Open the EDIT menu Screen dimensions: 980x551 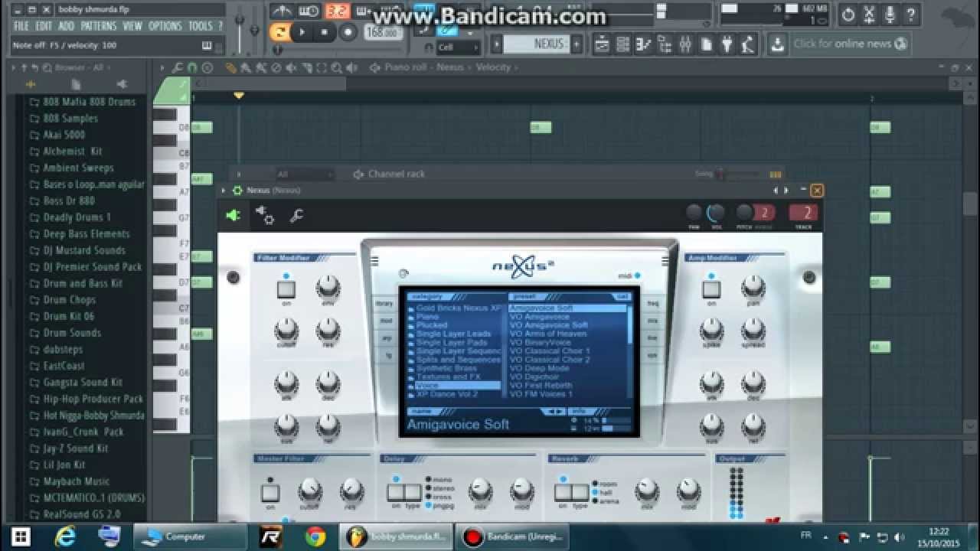[x=44, y=26]
